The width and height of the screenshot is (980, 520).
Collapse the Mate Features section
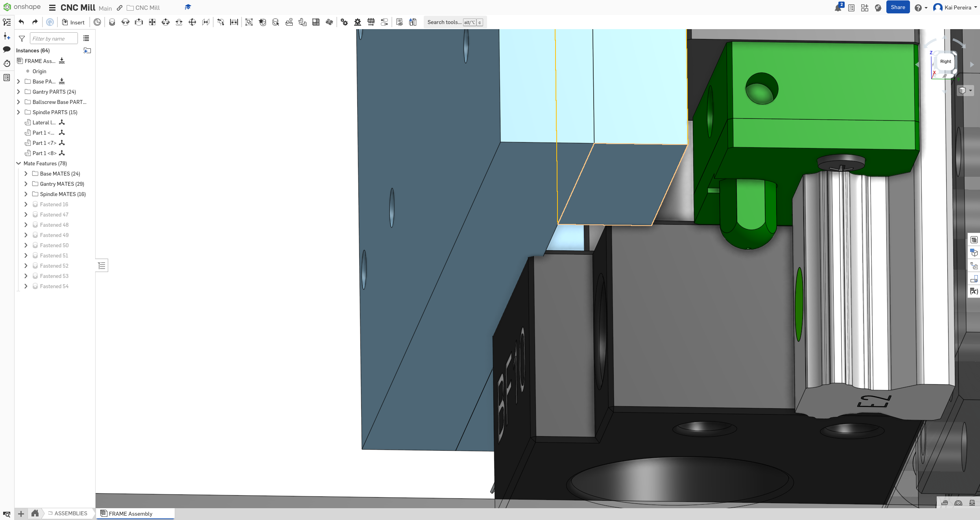coord(18,163)
